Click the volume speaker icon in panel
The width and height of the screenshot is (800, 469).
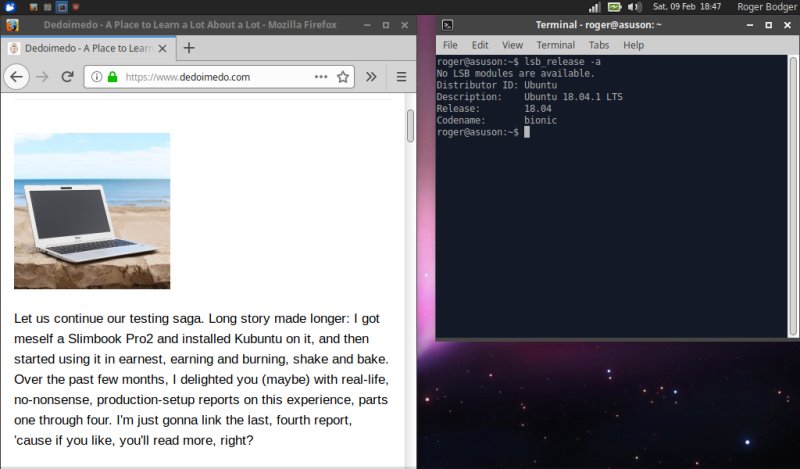pyautogui.click(x=634, y=7)
